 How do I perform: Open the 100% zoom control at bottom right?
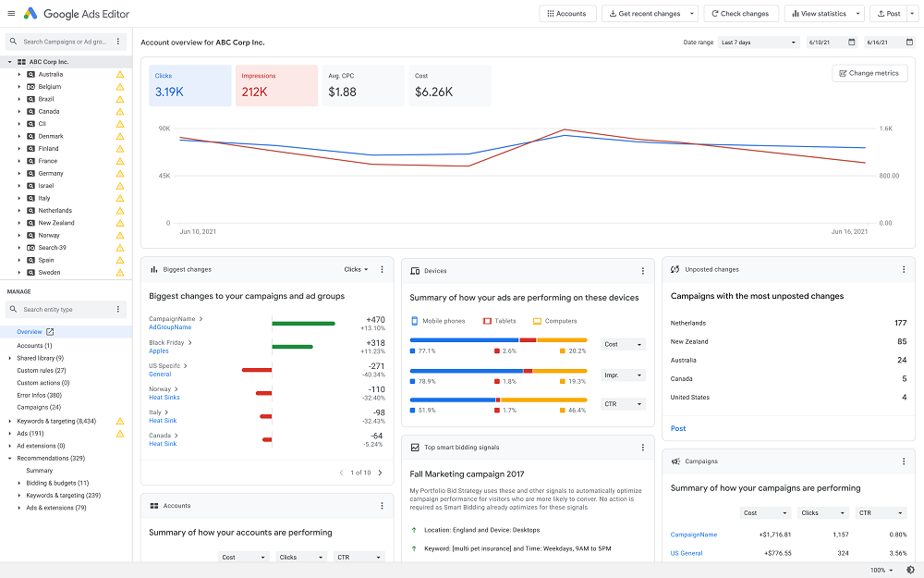[880, 571]
